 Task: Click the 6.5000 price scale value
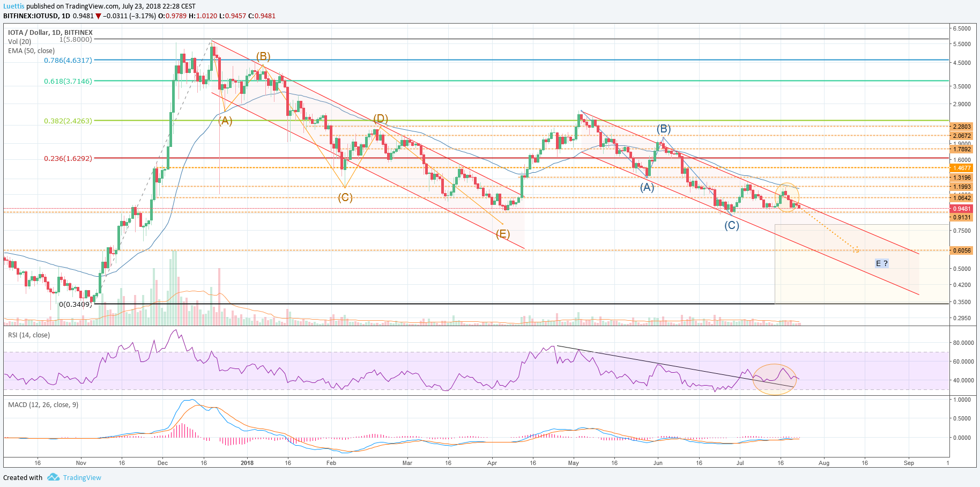[x=962, y=28]
